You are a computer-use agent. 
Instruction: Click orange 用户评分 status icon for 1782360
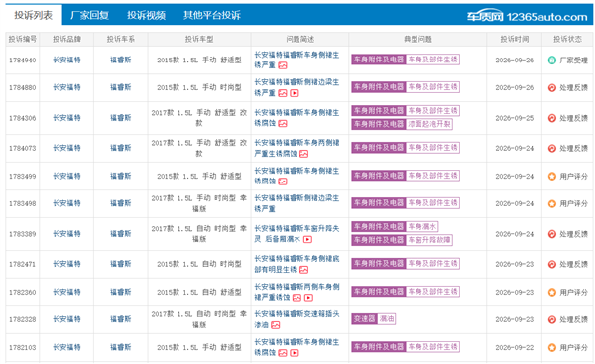(x=552, y=292)
